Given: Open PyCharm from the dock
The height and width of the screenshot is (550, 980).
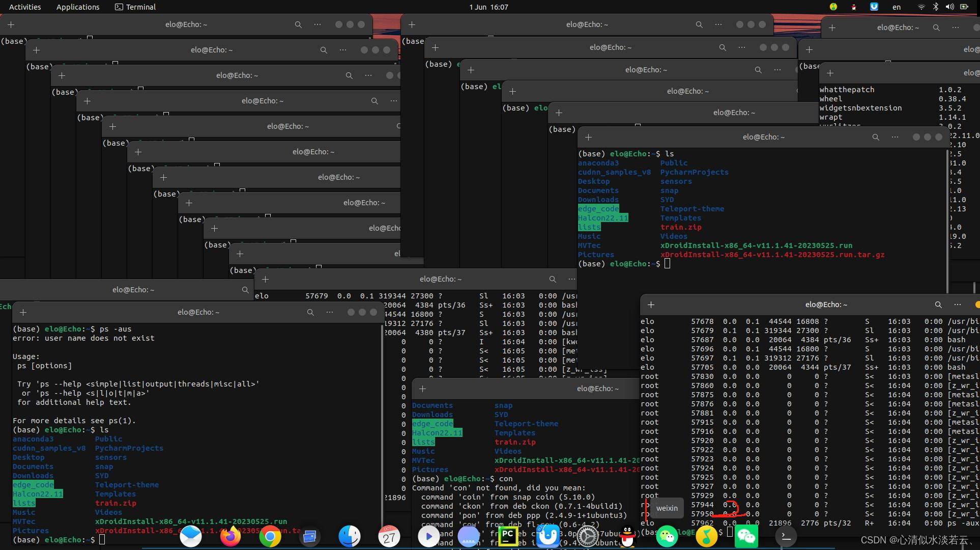Looking at the screenshot, I should click(x=508, y=535).
